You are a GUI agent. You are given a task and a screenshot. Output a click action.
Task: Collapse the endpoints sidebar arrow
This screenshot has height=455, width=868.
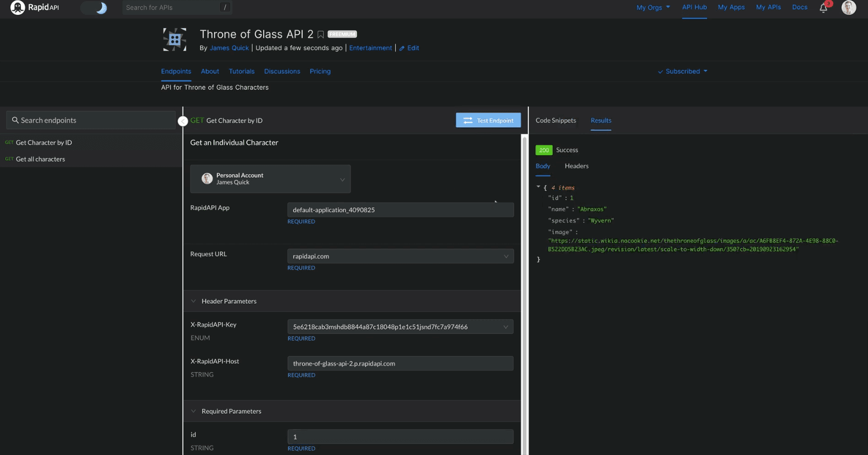(183, 121)
